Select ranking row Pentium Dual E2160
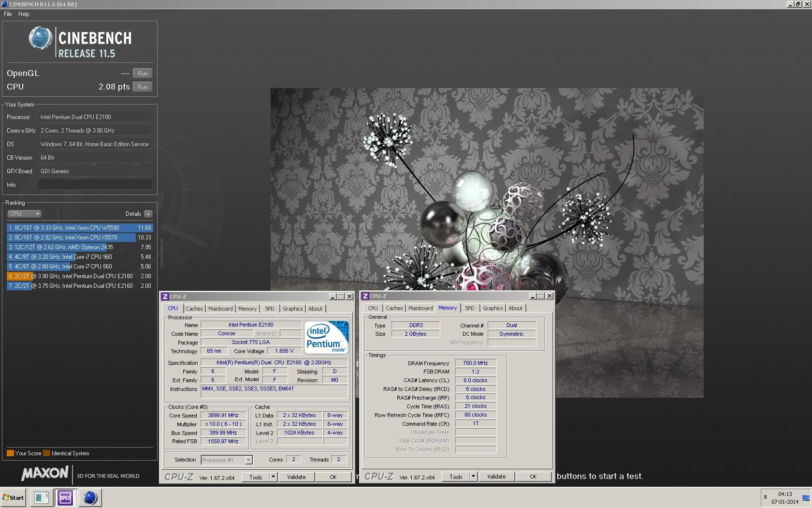 coord(80,286)
